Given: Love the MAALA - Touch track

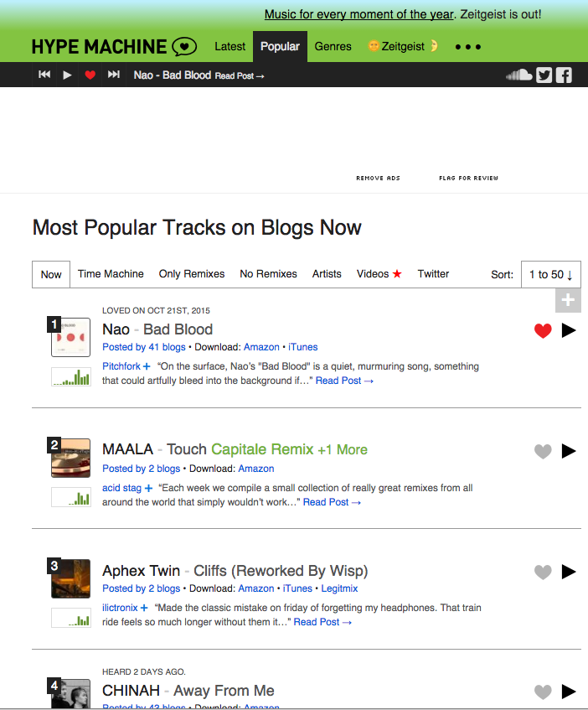Looking at the screenshot, I should pyautogui.click(x=543, y=451).
